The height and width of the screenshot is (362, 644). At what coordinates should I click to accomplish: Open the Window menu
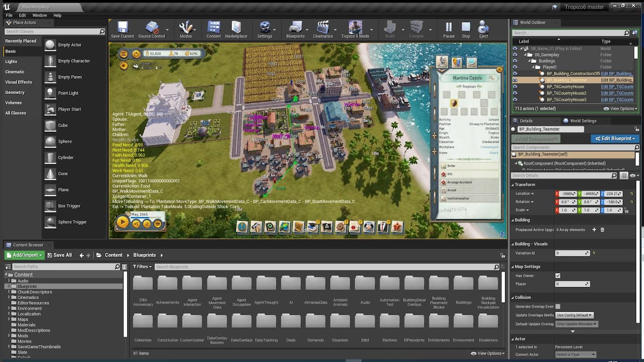[x=40, y=15]
